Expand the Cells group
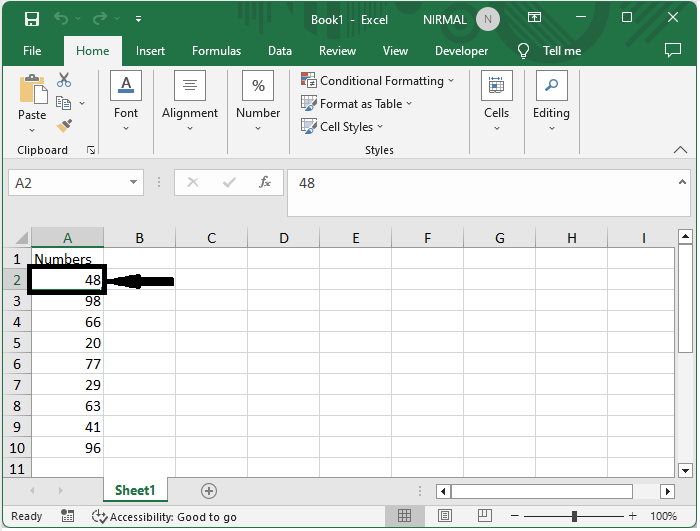The width and height of the screenshot is (700, 531). (x=496, y=101)
